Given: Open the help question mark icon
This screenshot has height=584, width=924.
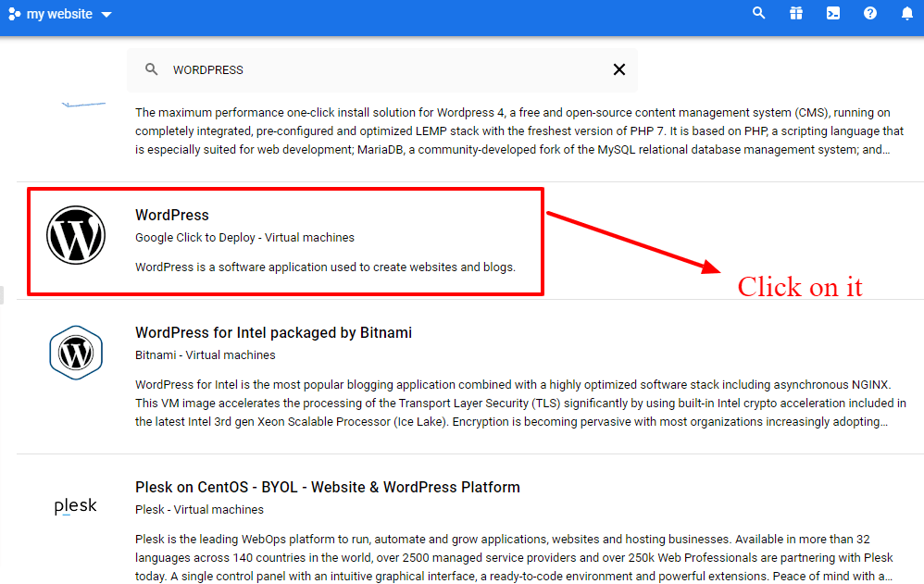Looking at the screenshot, I should 870,13.
